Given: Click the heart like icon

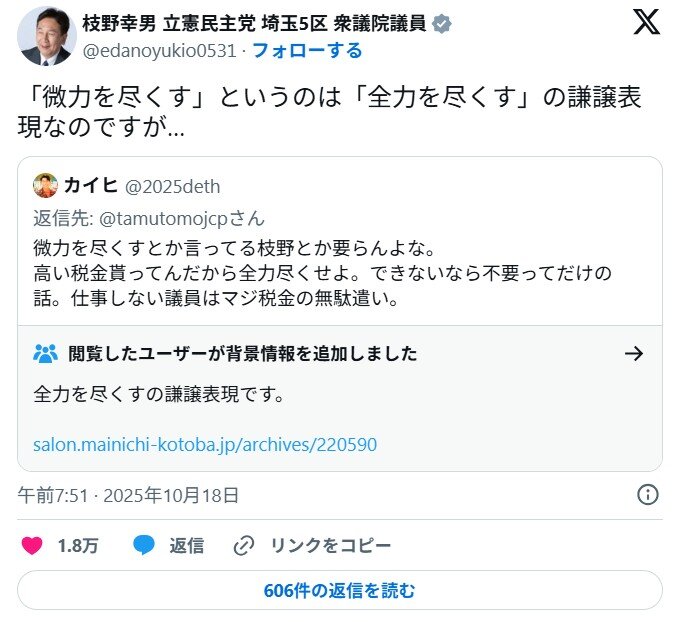Looking at the screenshot, I should point(33,546).
